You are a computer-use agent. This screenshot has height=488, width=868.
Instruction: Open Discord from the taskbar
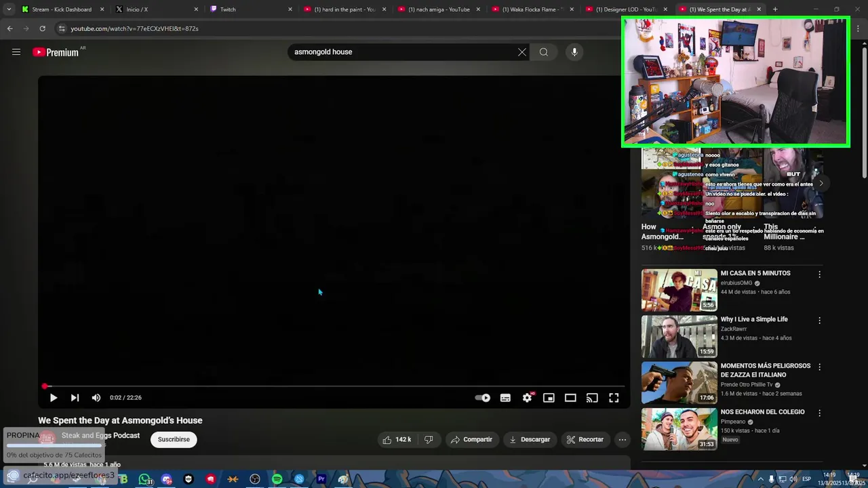[x=167, y=479]
